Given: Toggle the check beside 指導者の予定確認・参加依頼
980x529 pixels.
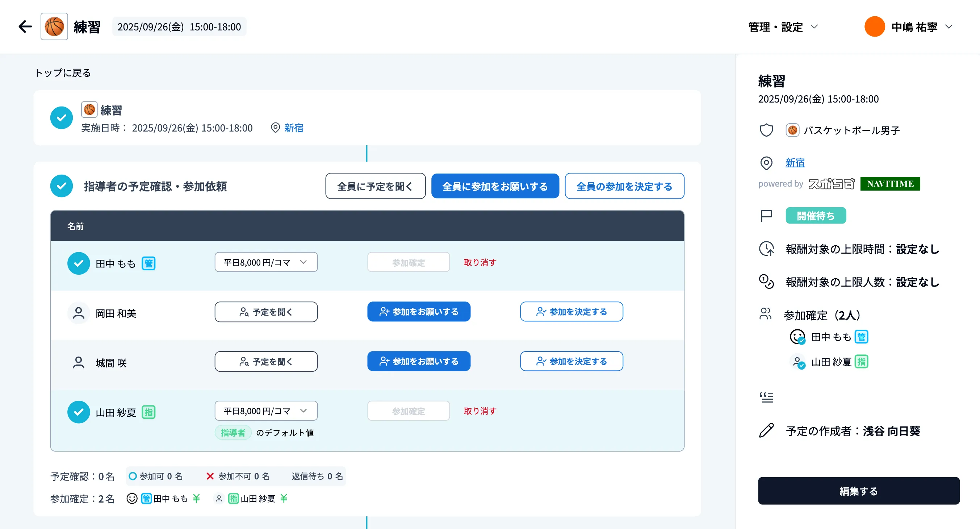Looking at the screenshot, I should coord(61,186).
